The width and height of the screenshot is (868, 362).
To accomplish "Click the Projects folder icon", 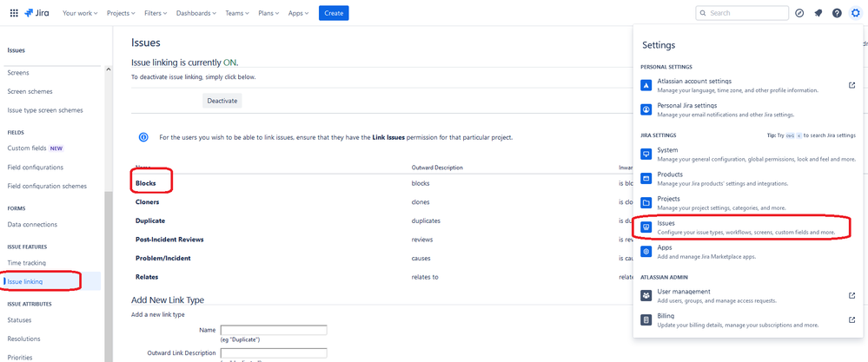I will pos(646,203).
